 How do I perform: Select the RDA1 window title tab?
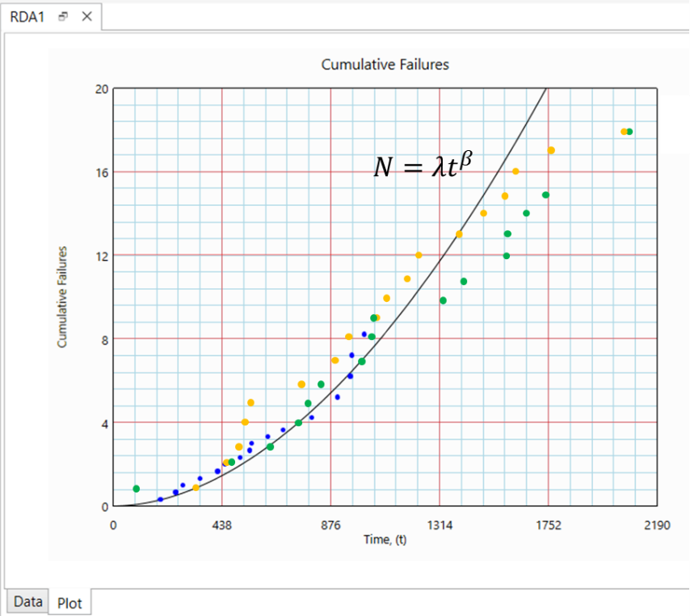coord(27,16)
